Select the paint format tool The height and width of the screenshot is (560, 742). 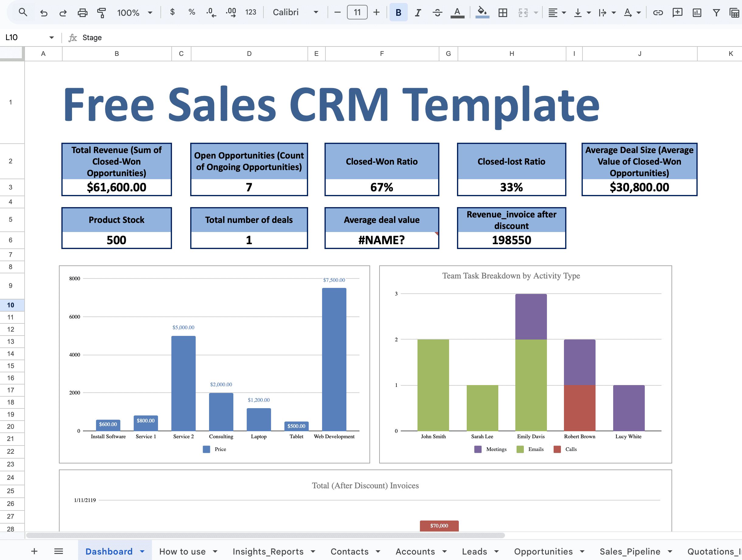tap(101, 13)
